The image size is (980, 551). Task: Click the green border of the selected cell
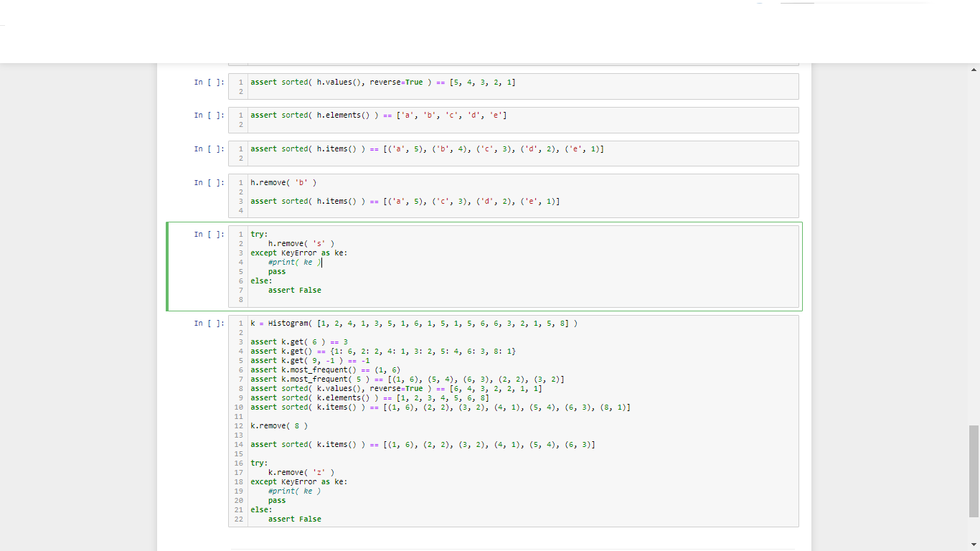[x=167, y=265]
